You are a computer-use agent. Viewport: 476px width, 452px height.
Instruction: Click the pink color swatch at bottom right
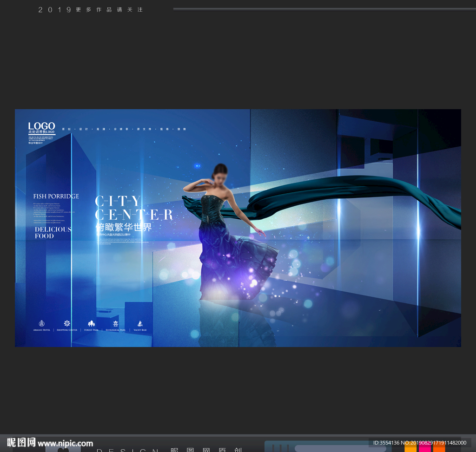point(425,448)
